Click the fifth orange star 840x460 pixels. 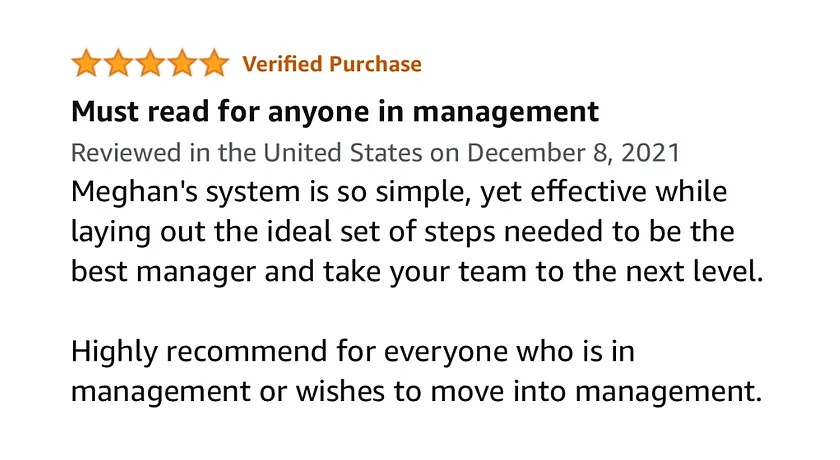[214, 65]
